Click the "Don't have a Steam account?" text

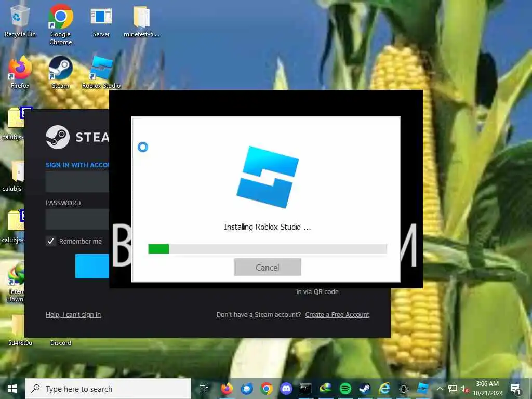(x=259, y=314)
